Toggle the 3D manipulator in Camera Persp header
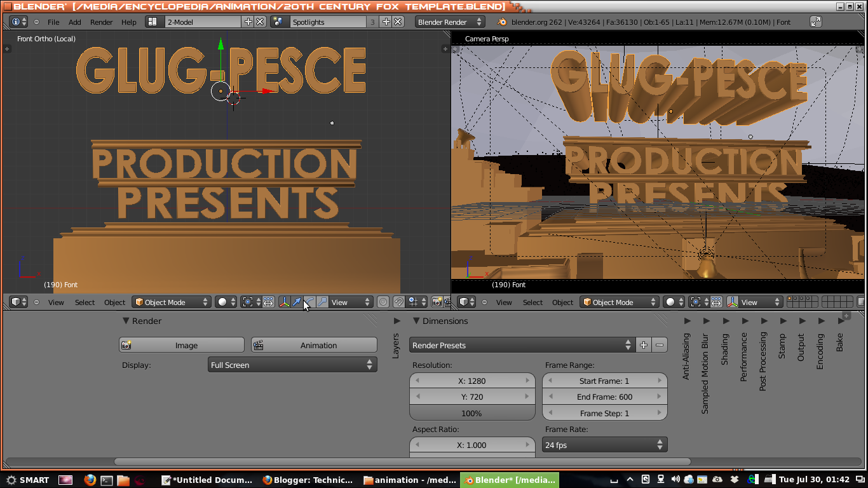 click(x=732, y=302)
